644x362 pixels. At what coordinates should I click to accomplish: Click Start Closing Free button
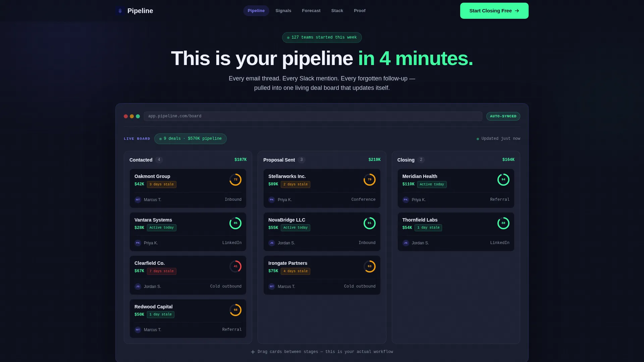pyautogui.click(x=494, y=11)
